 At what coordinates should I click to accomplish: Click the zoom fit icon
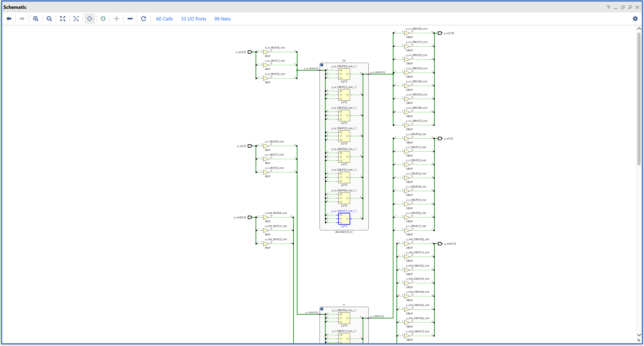(x=63, y=19)
